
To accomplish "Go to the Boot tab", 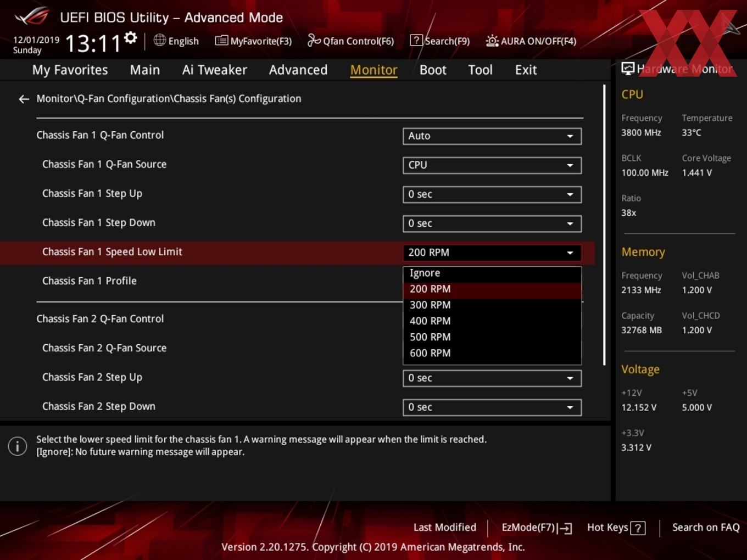I will (433, 70).
